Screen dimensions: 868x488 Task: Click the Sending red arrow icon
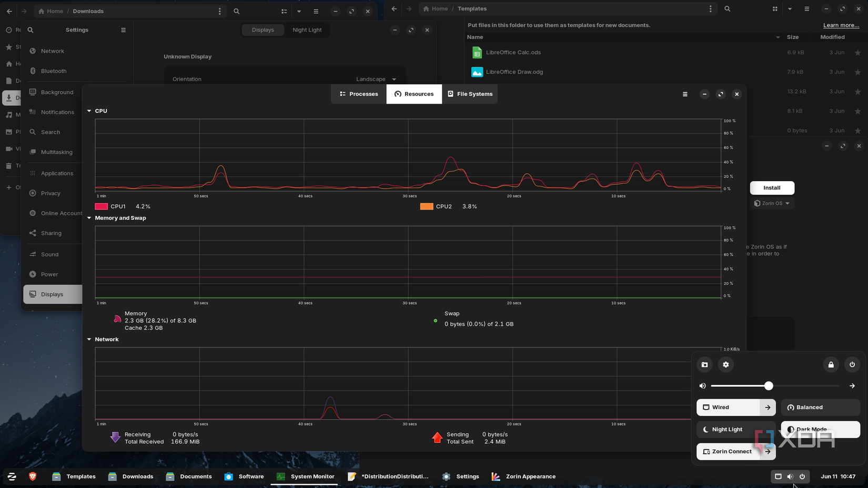(x=437, y=437)
